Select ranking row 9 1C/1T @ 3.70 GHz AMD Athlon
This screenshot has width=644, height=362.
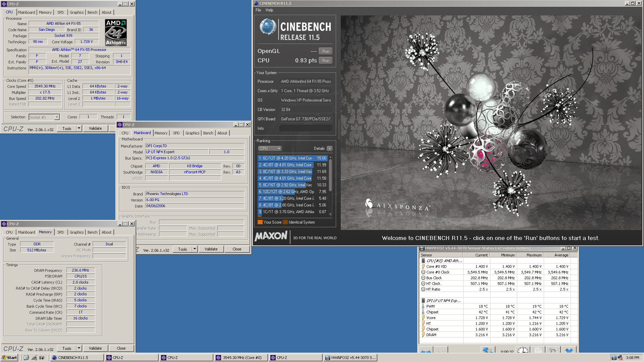[x=292, y=212]
